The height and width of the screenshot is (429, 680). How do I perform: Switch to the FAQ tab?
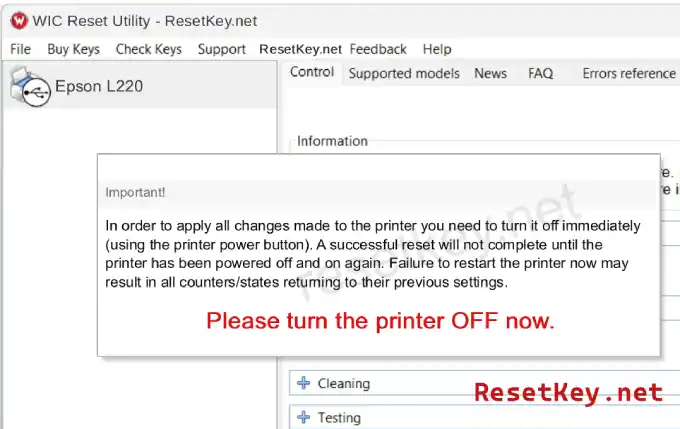point(540,73)
